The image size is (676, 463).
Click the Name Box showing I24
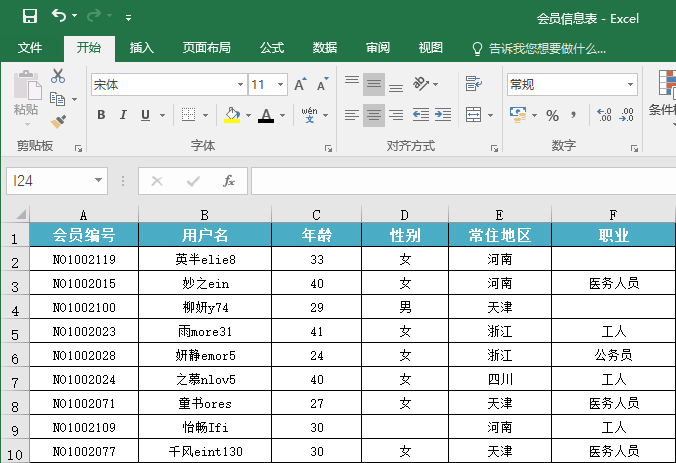coord(48,181)
